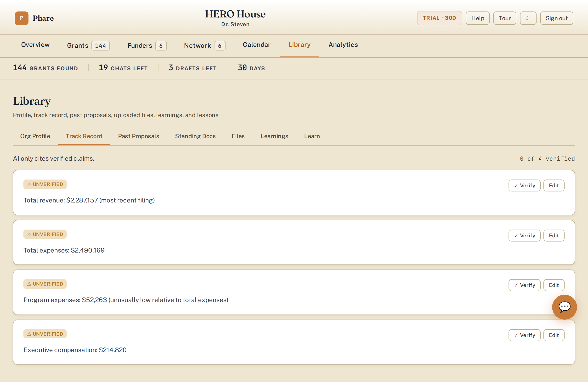This screenshot has width=588, height=382.
Task: Click UNVERIFIED badge on Executive compensation card
Action: coord(45,334)
